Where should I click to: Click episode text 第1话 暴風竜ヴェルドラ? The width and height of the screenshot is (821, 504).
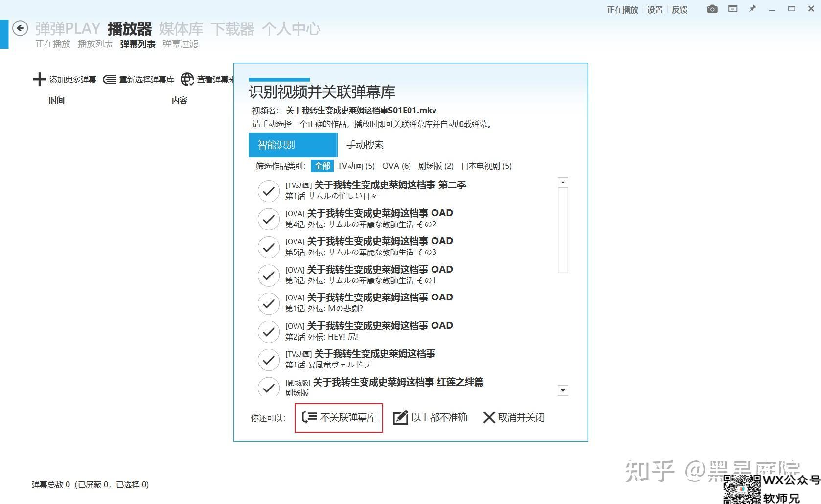tap(328, 365)
